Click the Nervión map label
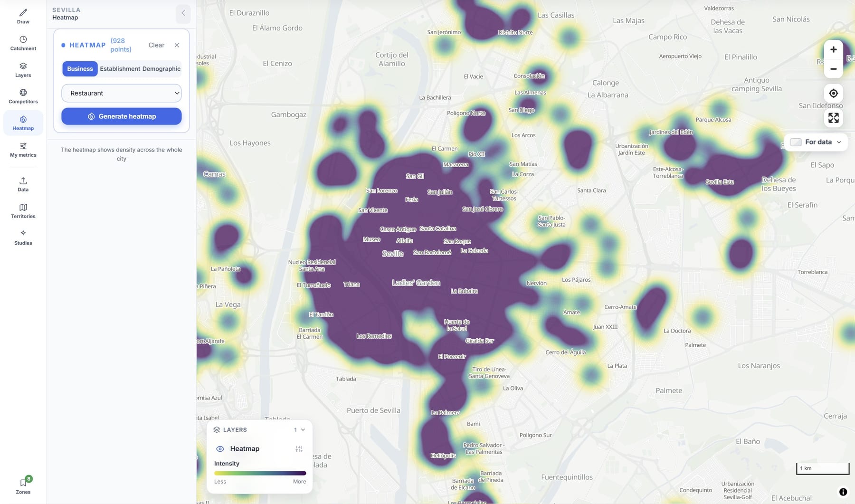Screen dimensions: 855x504 click(x=536, y=283)
